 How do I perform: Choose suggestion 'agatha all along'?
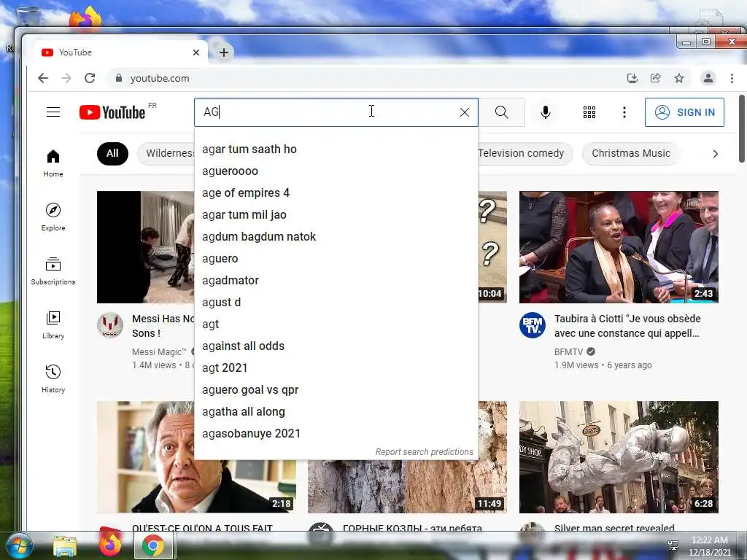pos(336,412)
